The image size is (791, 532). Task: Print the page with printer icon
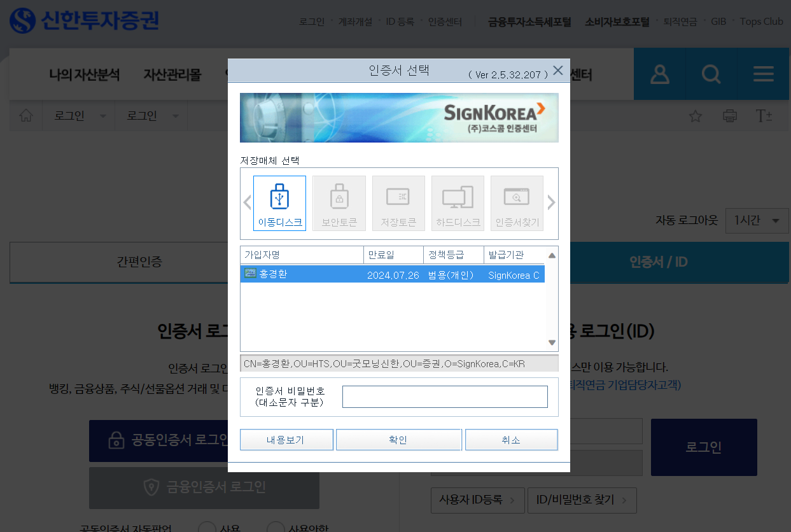click(730, 116)
